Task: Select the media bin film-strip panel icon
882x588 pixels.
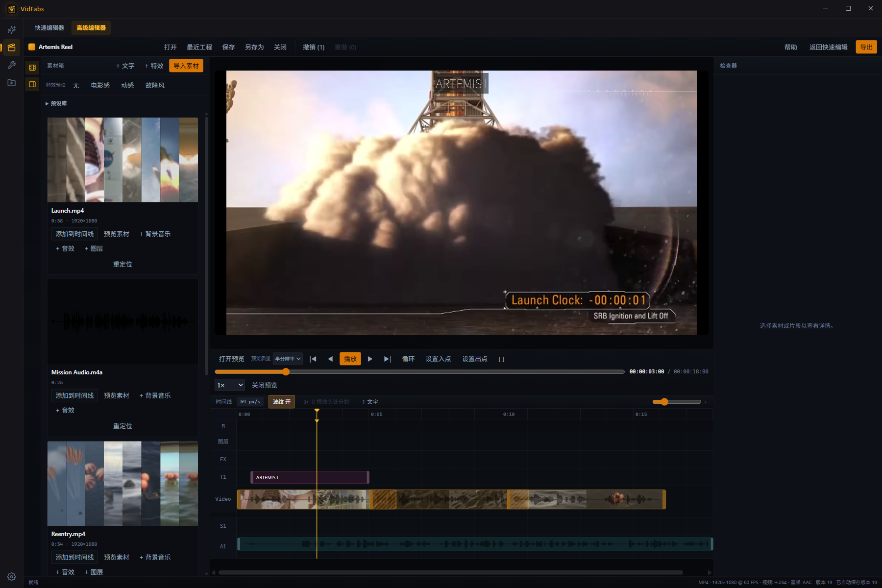Action: [x=32, y=67]
